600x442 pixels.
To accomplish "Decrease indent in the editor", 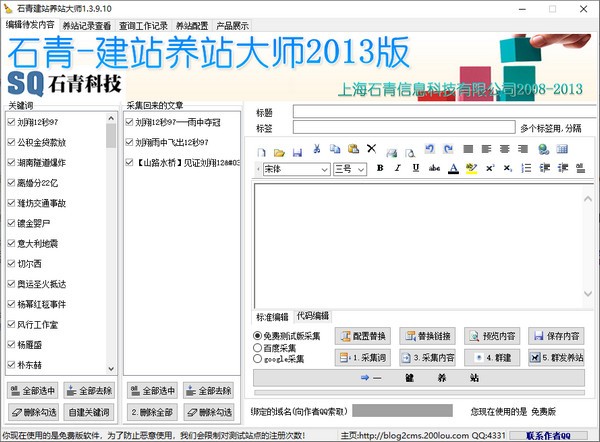I will [545, 168].
